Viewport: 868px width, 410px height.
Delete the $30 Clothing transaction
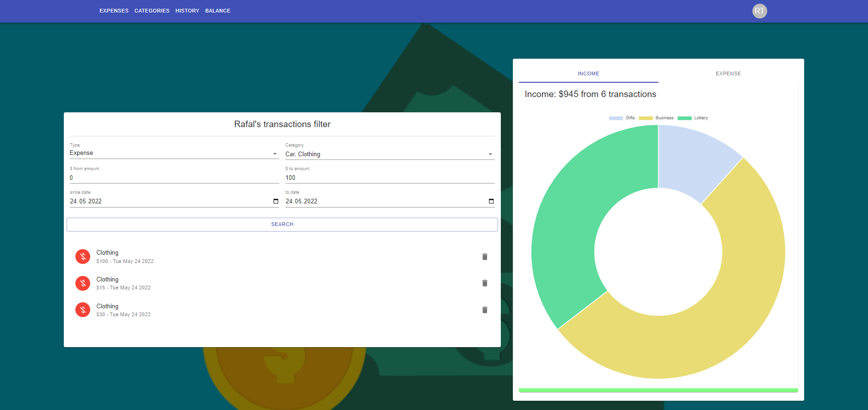[x=485, y=310]
